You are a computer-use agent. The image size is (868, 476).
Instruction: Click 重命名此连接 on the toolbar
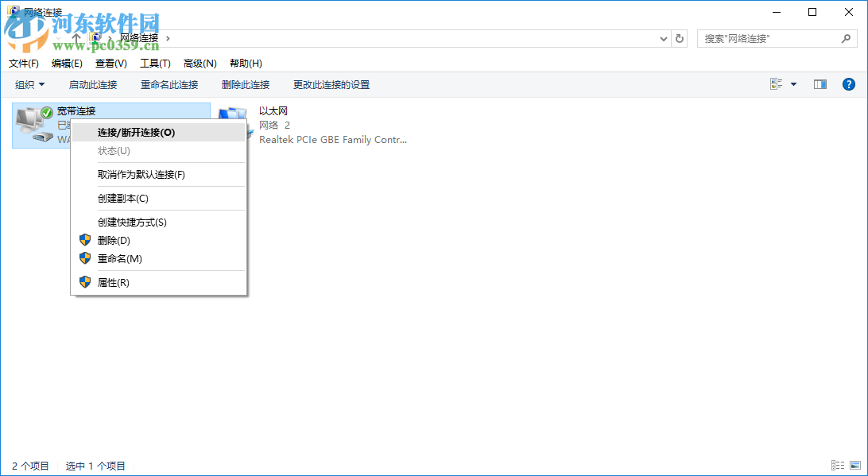[169, 84]
